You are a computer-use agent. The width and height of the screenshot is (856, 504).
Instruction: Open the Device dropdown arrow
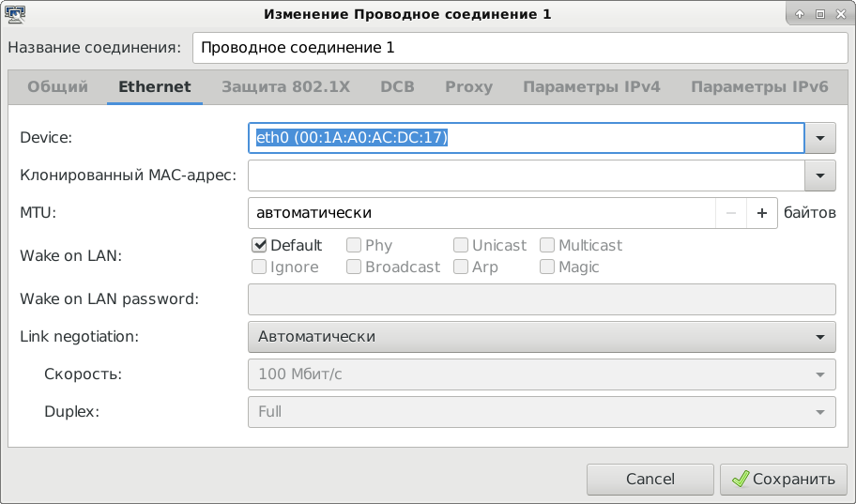(x=820, y=138)
